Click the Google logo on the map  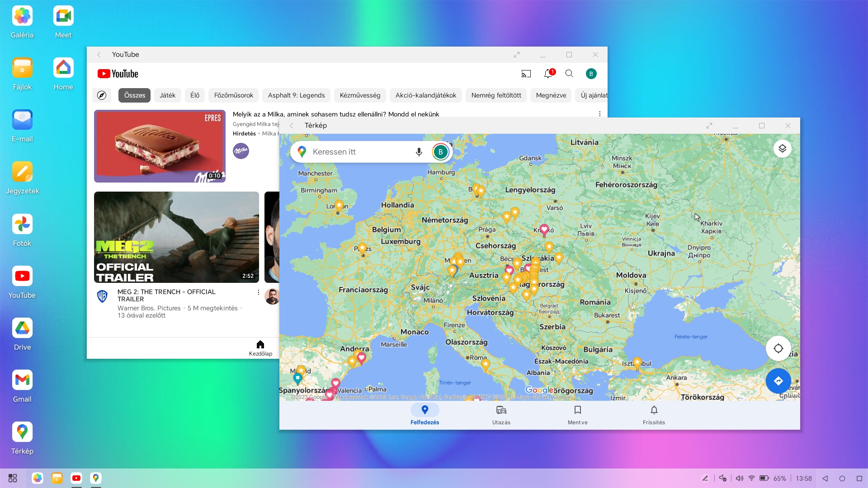click(x=539, y=390)
